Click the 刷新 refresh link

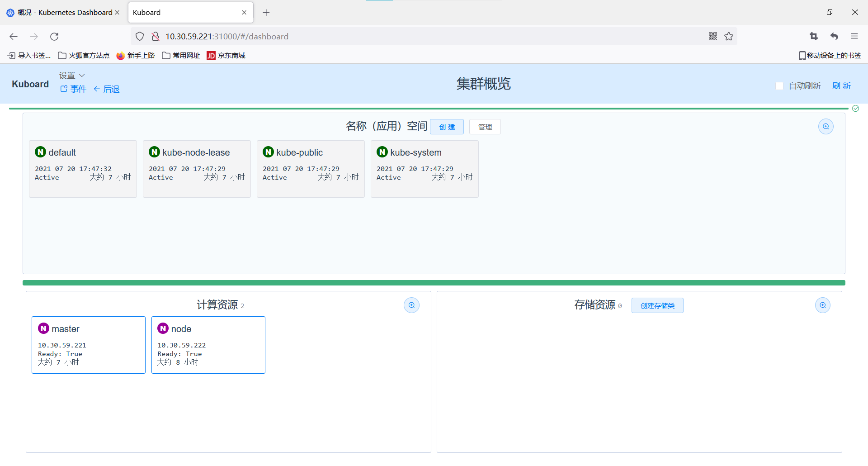pos(841,86)
